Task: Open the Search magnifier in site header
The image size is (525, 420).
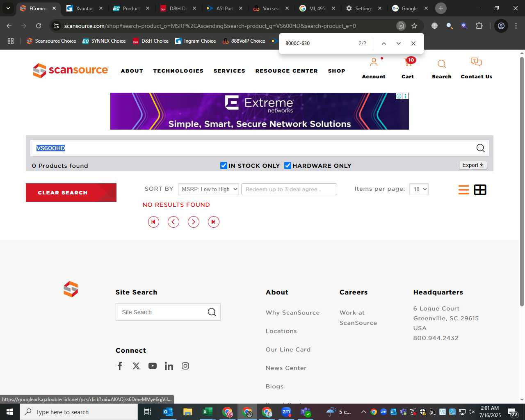Action: pos(442,64)
